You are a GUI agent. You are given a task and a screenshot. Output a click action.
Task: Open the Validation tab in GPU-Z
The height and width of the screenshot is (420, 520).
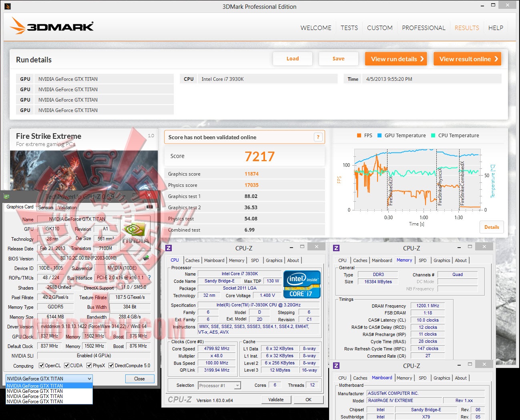coord(67,208)
